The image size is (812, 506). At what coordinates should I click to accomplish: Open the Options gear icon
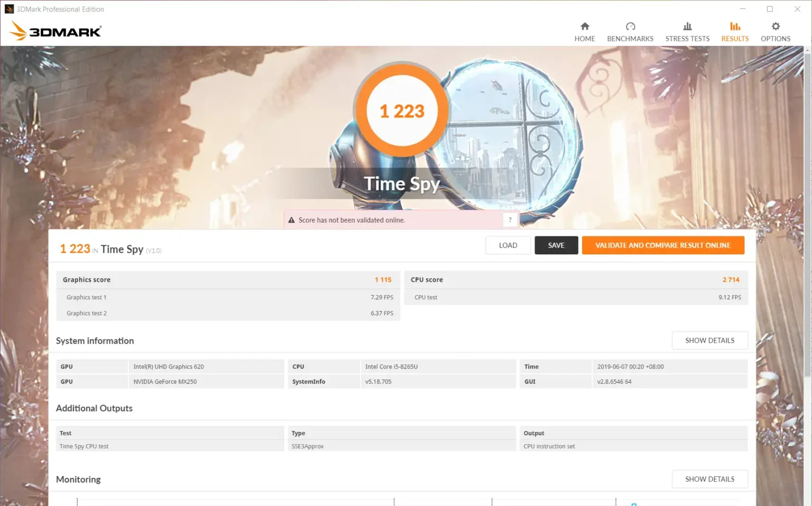tap(775, 26)
